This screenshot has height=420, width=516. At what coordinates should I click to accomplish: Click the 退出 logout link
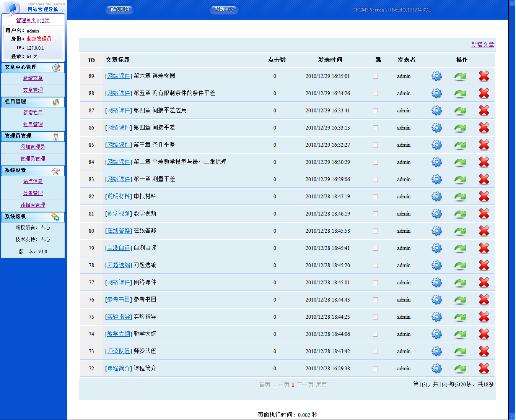click(45, 21)
